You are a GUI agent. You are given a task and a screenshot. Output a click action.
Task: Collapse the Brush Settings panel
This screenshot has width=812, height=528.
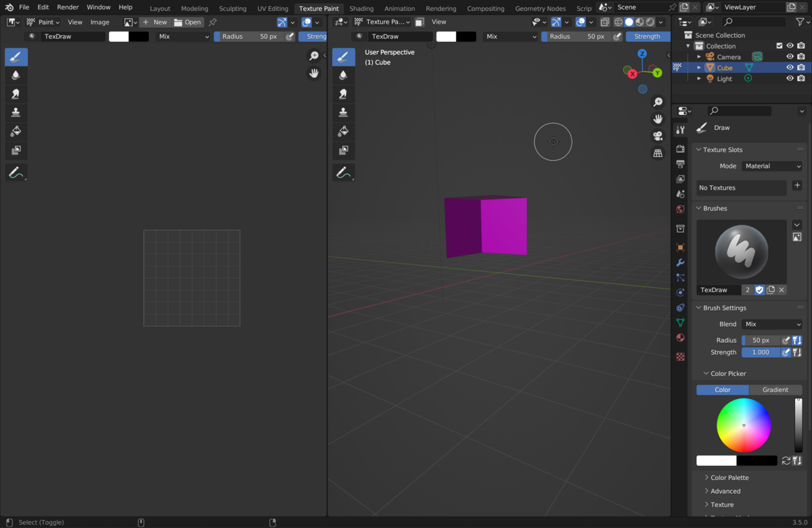point(699,308)
